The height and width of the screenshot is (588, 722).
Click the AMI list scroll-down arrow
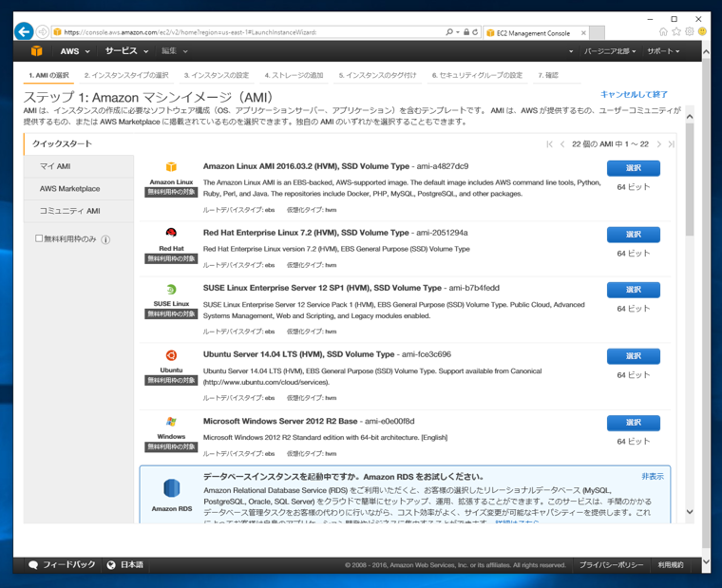tap(690, 512)
